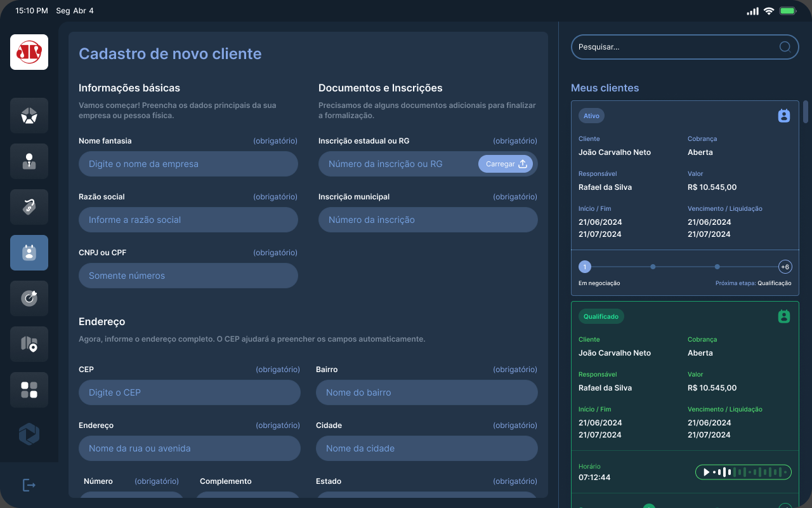Click the Razão social input field

tap(188, 220)
